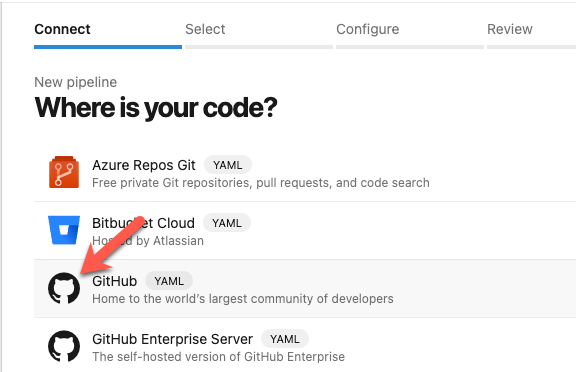Pick GitHub as the code source

coord(305,289)
